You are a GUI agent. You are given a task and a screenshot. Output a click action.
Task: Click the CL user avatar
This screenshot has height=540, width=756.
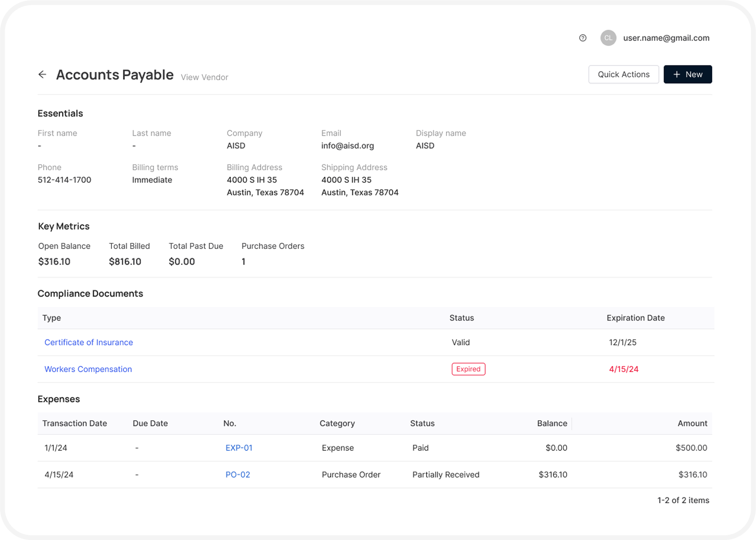[608, 38]
